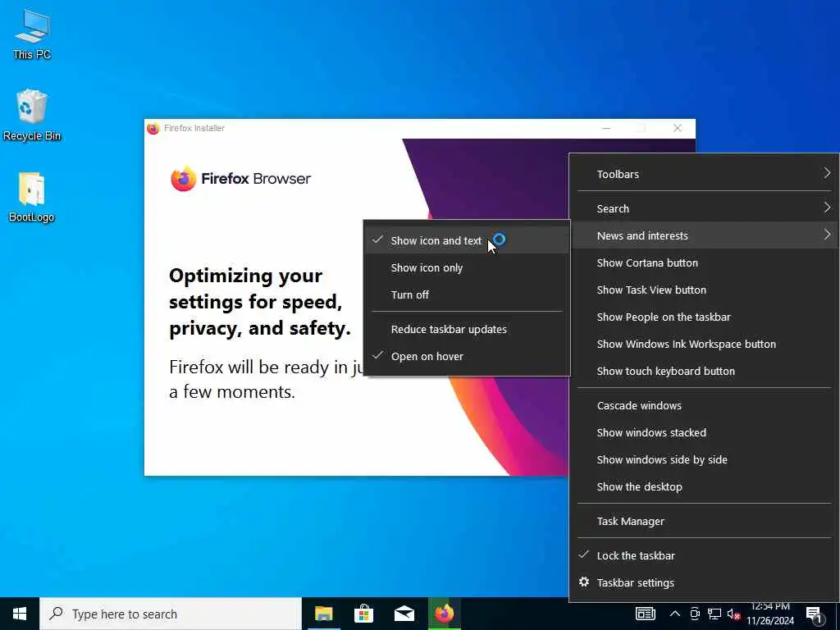Choose 'Show windows side by side'
The width and height of the screenshot is (840, 630).
(703, 459)
